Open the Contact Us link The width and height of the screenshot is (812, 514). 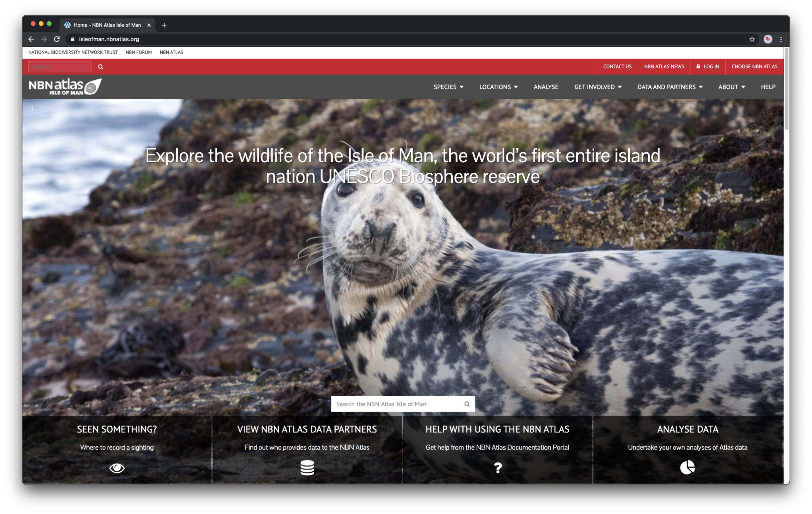coord(617,67)
